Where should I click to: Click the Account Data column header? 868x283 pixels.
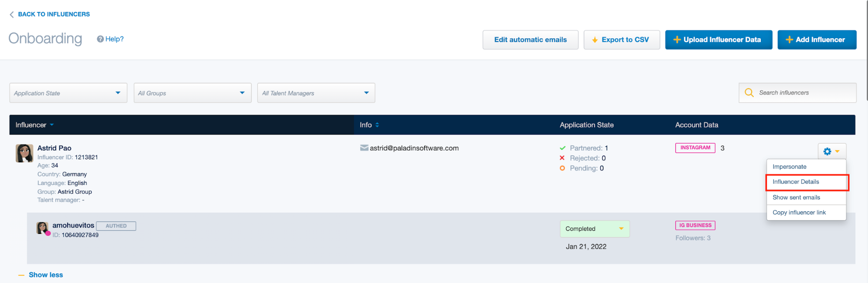[696, 125]
